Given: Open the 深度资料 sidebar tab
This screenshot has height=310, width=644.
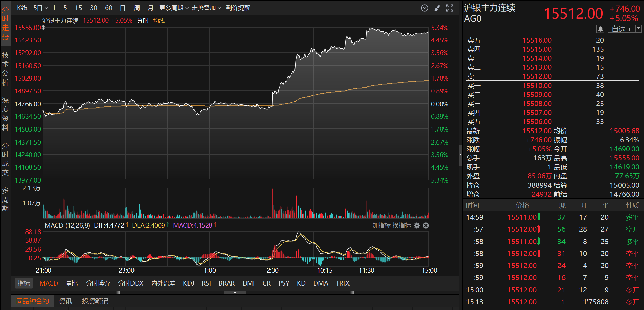Looking at the screenshot, I should (x=5, y=114).
